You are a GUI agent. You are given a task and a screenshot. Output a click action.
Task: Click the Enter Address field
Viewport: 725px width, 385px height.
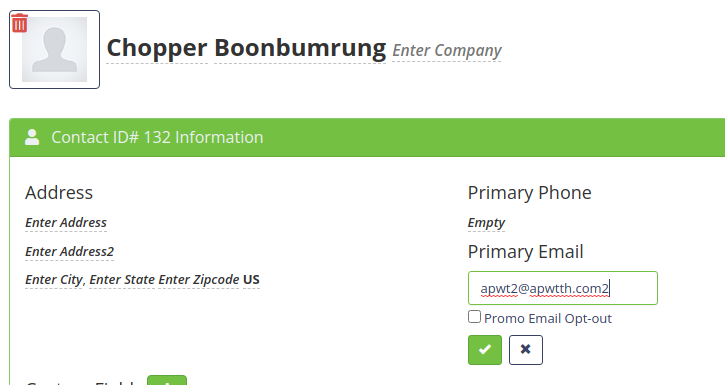coord(66,223)
